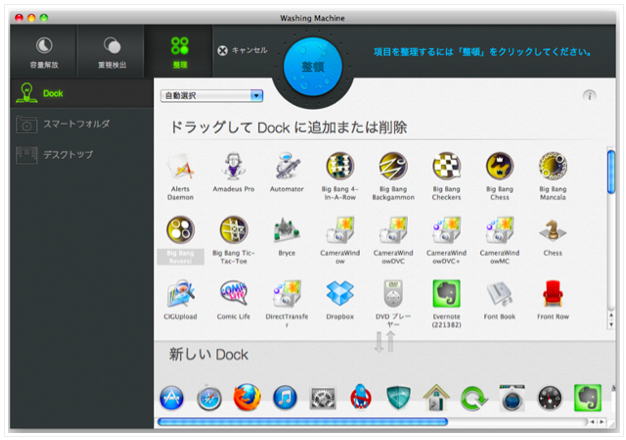Click System Preferences gear in new Dock
The height and width of the screenshot is (440, 626).
tap(323, 398)
